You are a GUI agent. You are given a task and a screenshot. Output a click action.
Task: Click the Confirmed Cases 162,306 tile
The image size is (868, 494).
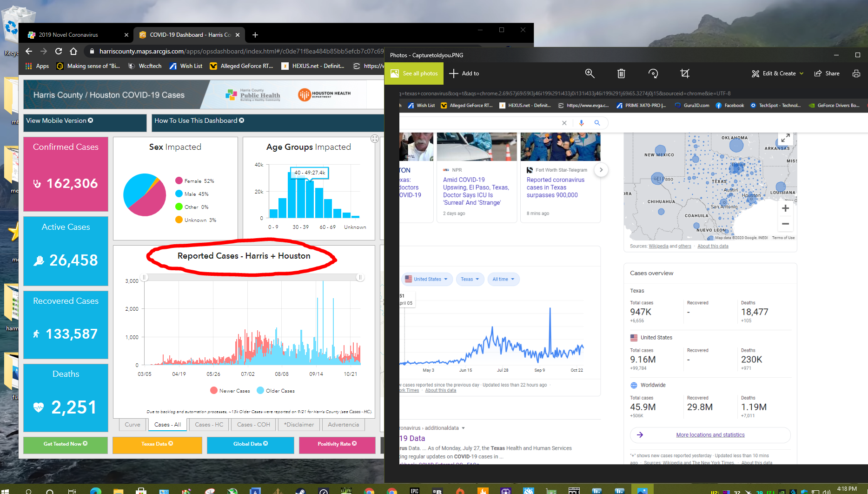[x=66, y=174]
